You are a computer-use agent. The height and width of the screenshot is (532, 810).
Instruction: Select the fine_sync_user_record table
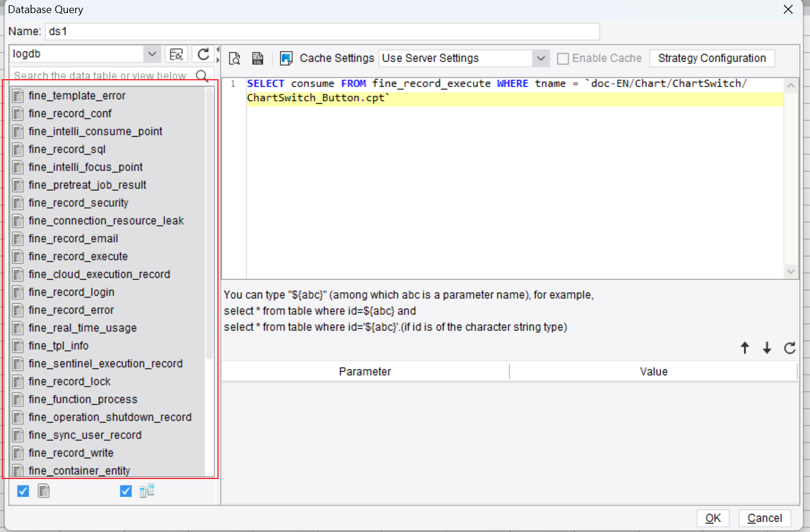tap(85, 435)
